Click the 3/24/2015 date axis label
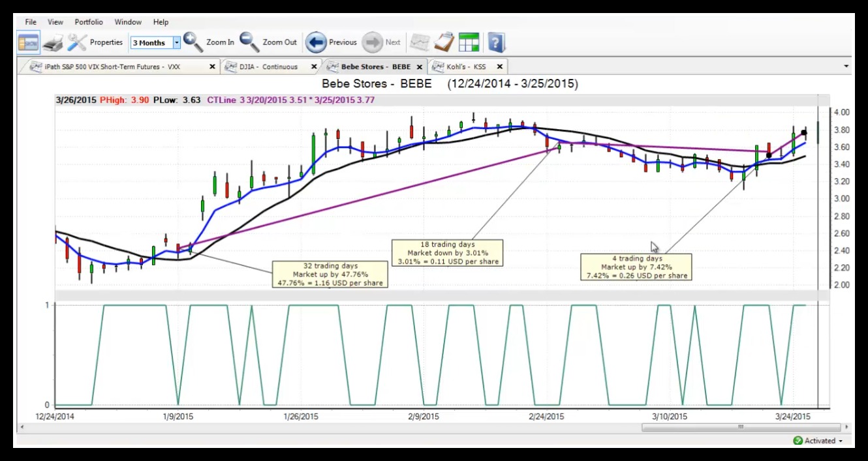This screenshot has height=461, width=868. pos(792,416)
